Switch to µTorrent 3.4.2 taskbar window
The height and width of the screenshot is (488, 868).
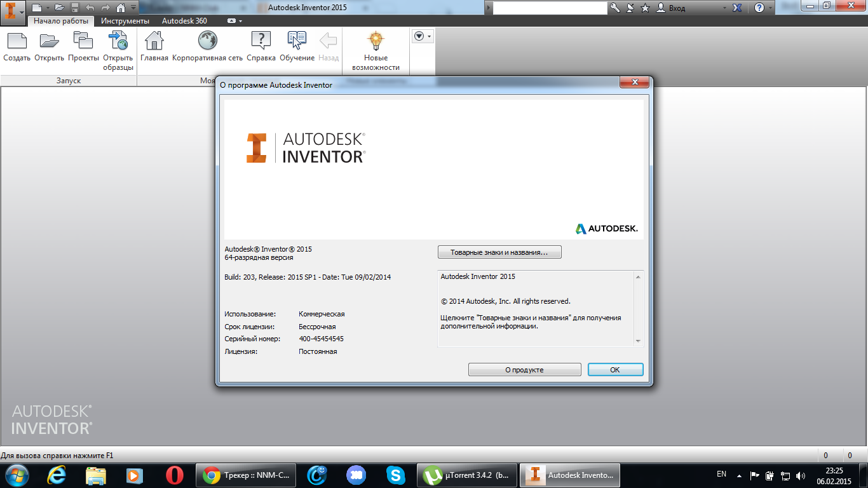pyautogui.click(x=468, y=475)
